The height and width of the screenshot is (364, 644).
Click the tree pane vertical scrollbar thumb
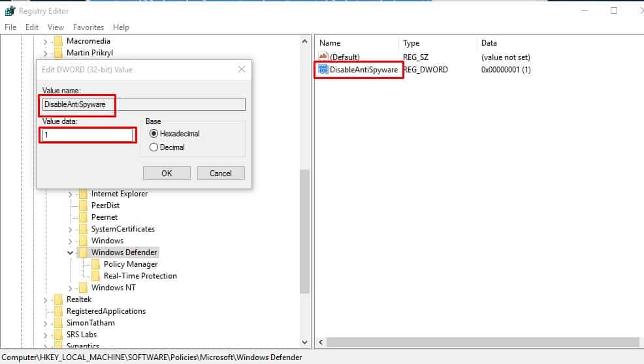tap(304, 232)
